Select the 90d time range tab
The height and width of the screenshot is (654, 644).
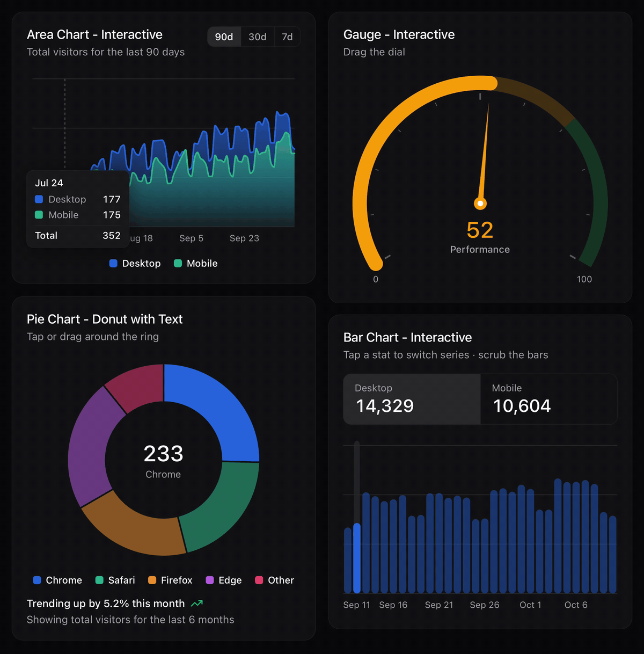point(224,37)
